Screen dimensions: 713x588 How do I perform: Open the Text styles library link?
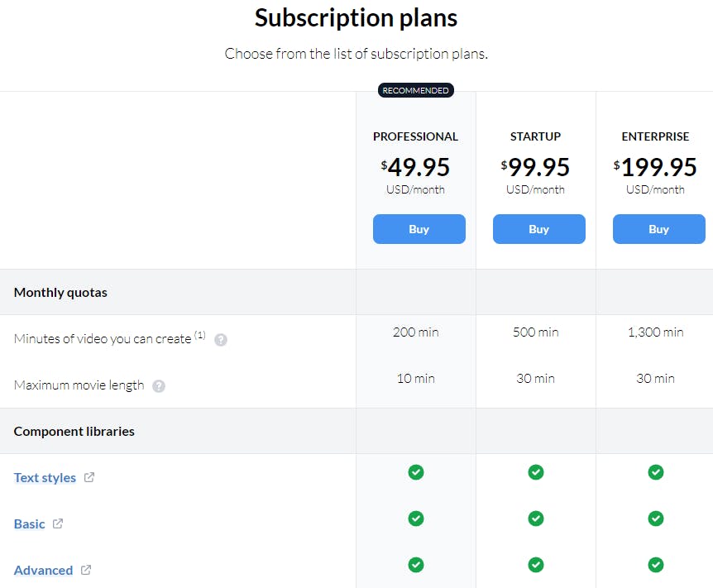pyautogui.click(x=45, y=477)
